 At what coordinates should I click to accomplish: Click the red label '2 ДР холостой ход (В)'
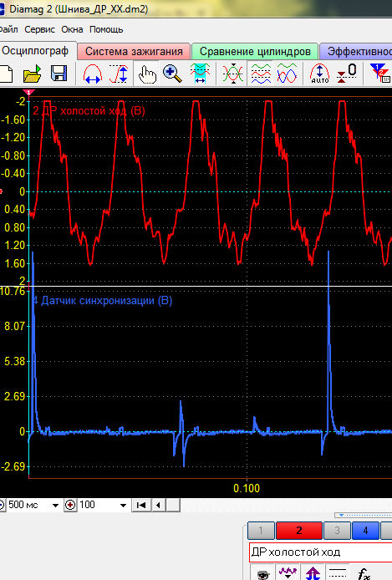point(89,110)
